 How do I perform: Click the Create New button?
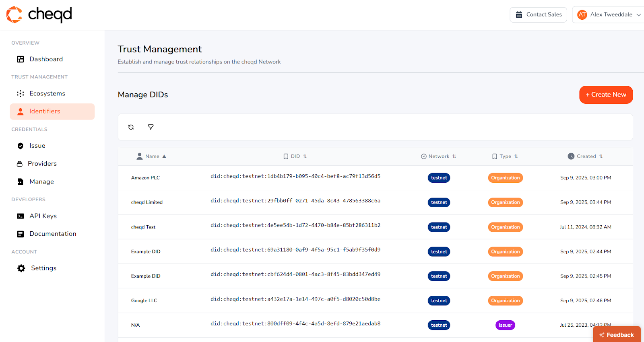click(x=606, y=95)
